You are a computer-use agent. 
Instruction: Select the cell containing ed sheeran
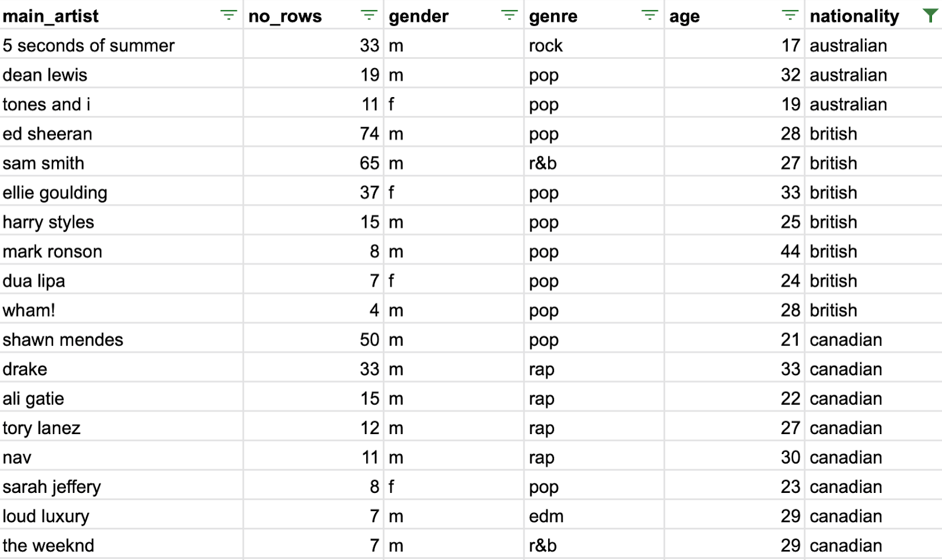tap(121, 132)
